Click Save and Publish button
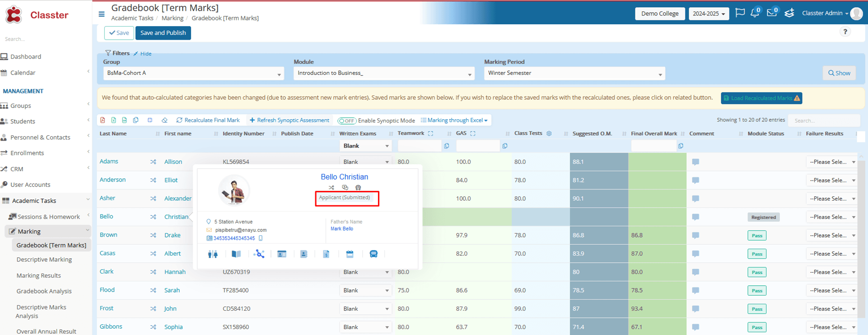Image resolution: width=868 pixels, height=335 pixels. tap(163, 33)
